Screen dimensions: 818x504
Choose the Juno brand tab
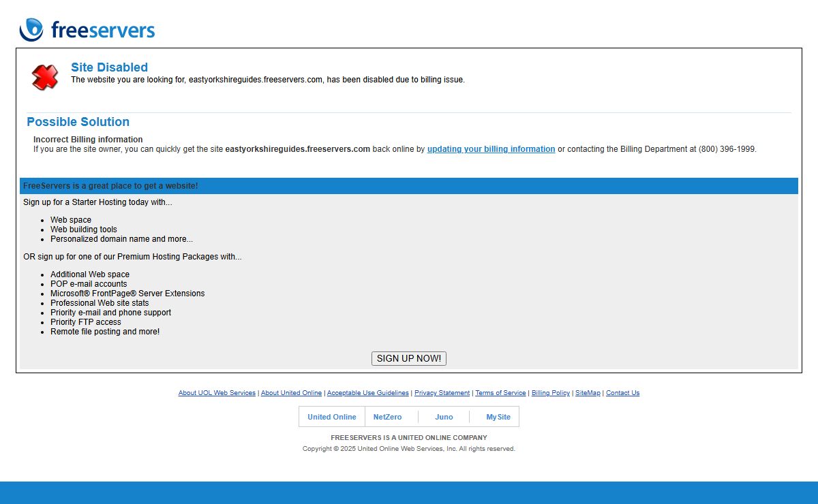[x=444, y=417]
